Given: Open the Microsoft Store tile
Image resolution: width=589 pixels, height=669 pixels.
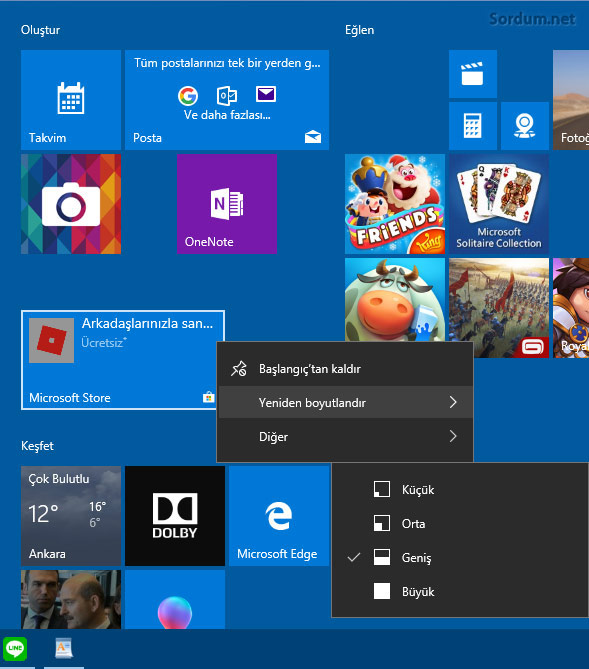Looking at the screenshot, I should [x=122, y=360].
